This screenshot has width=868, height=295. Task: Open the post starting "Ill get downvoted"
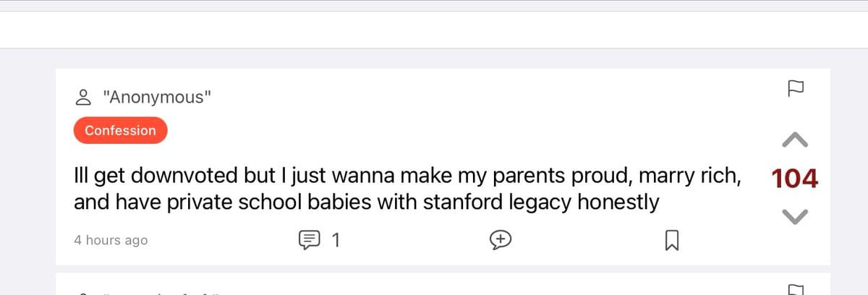coord(407,176)
